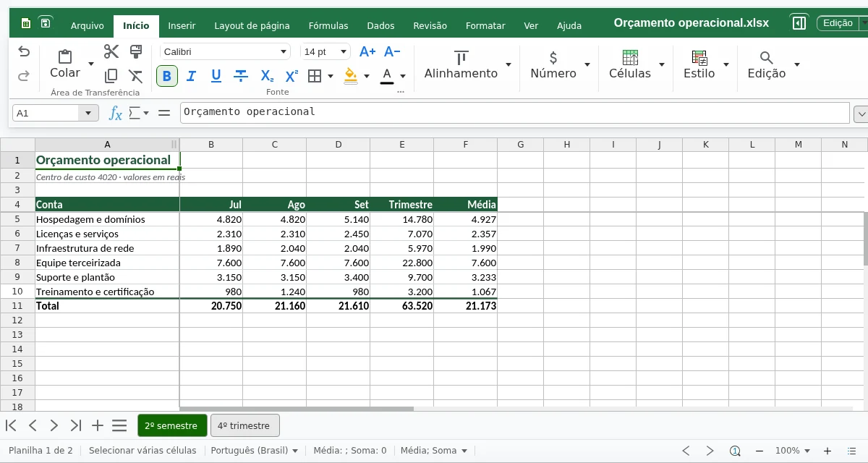The image size is (868, 463).
Task: Switch to the Inserir tab
Action: 182,25
